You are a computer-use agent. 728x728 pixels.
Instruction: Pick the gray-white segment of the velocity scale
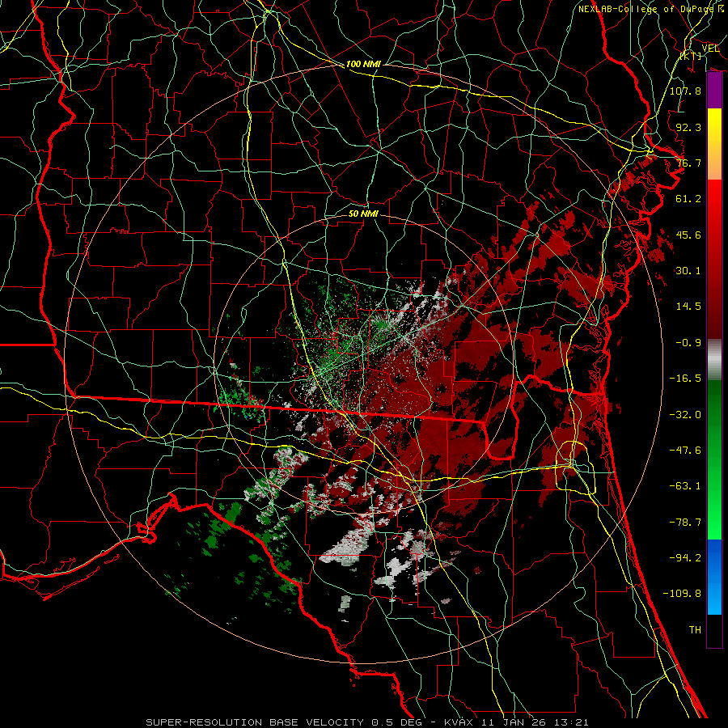pyautogui.click(x=714, y=358)
